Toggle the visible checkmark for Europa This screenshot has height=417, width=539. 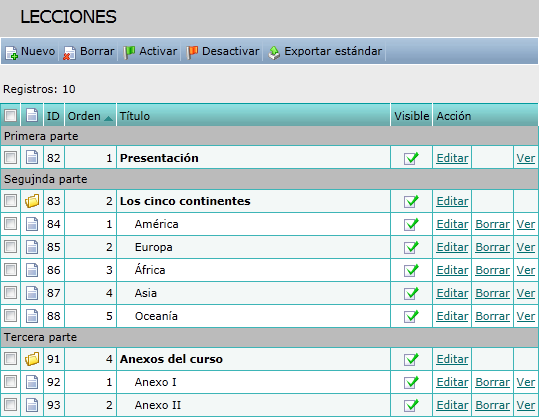[411, 247]
